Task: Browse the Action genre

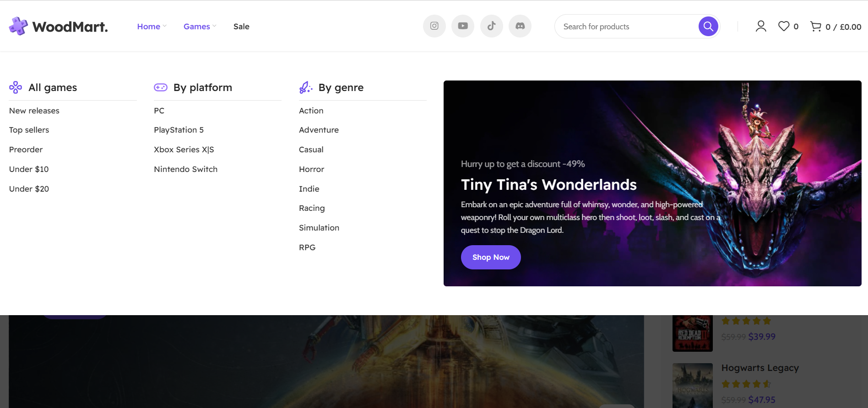Action: (x=311, y=111)
